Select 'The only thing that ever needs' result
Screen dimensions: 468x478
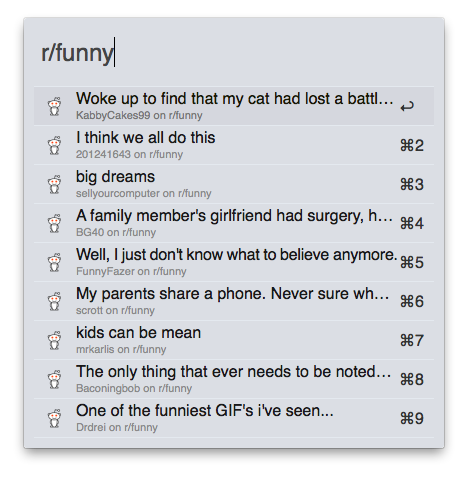[234, 379]
